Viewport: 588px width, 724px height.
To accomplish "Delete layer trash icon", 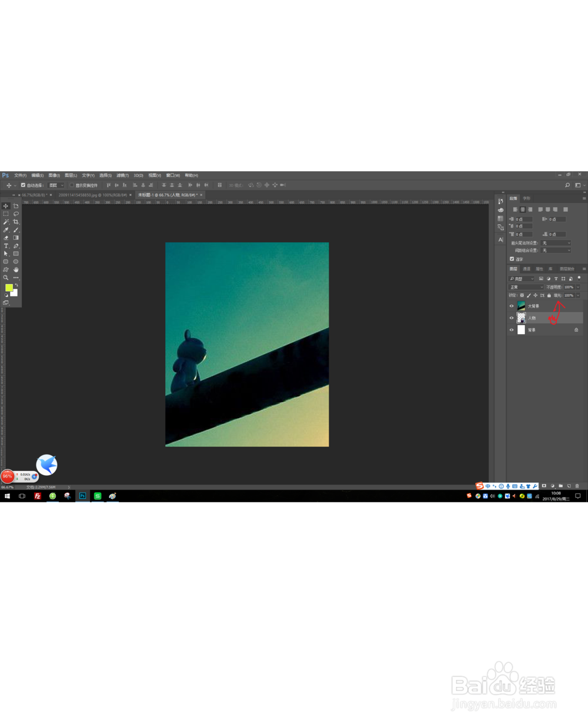I will click(577, 486).
